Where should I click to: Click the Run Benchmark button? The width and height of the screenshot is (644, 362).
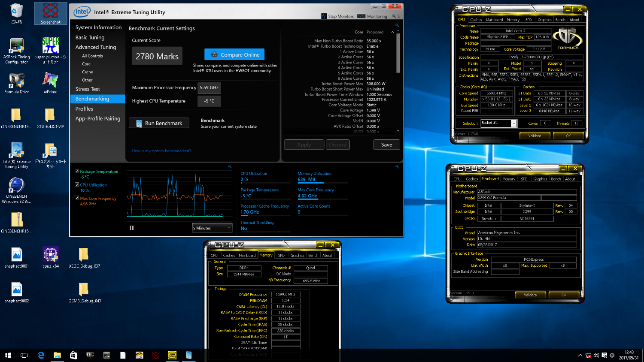[x=159, y=123]
